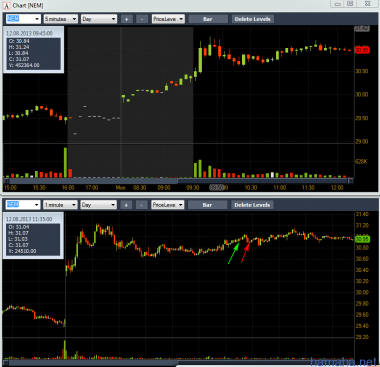Click the tall green volume bar at 16:00
The height and width of the screenshot is (367, 380).
coord(65,162)
